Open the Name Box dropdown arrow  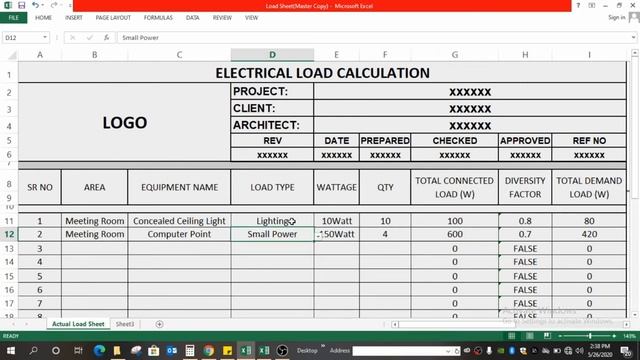[x=44, y=38]
